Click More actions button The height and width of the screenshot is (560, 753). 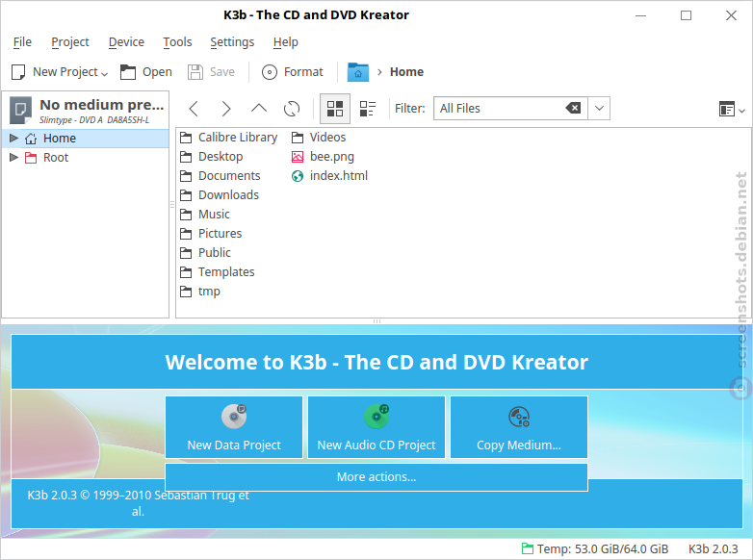pyautogui.click(x=376, y=477)
